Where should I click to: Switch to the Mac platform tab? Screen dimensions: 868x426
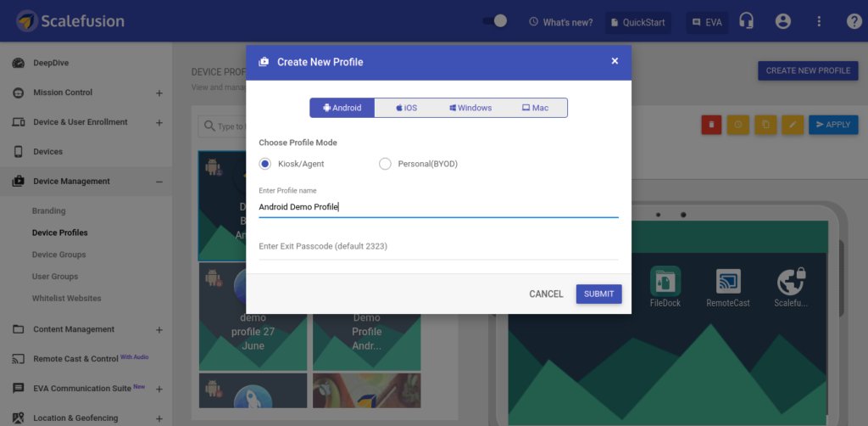pyautogui.click(x=535, y=108)
